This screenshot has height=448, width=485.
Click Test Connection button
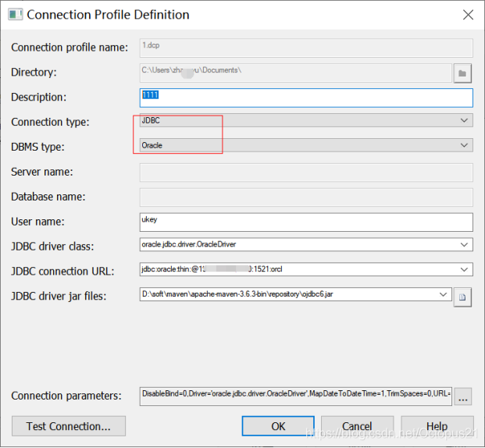tap(69, 426)
